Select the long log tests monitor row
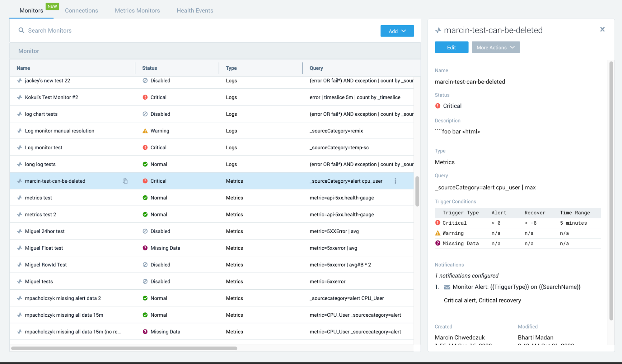Screen dimensions: 622x364 [40, 164]
